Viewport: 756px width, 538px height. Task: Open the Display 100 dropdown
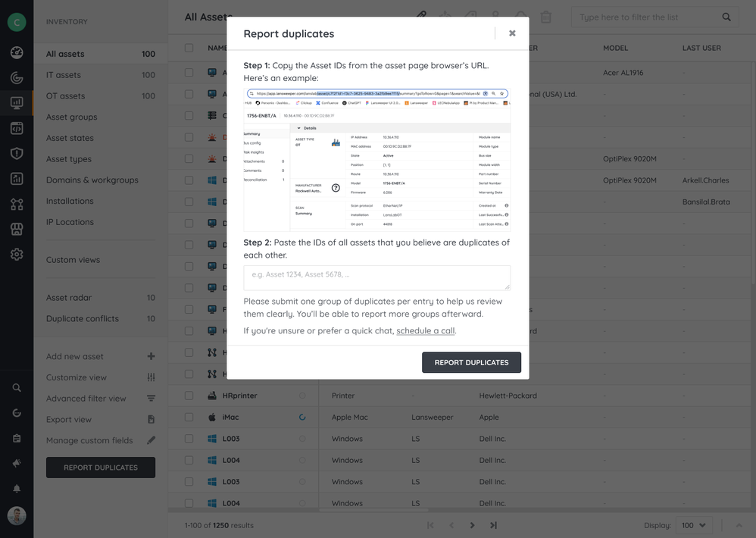[x=693, y=525]
